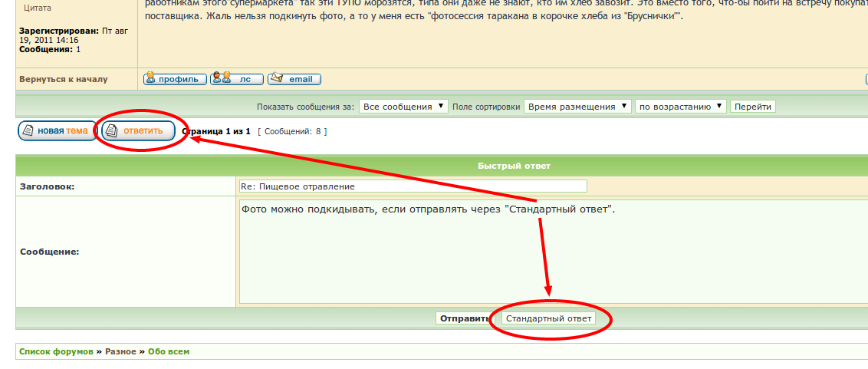
Task: Click the Вернуться к началу link
Action: point(64,79)
